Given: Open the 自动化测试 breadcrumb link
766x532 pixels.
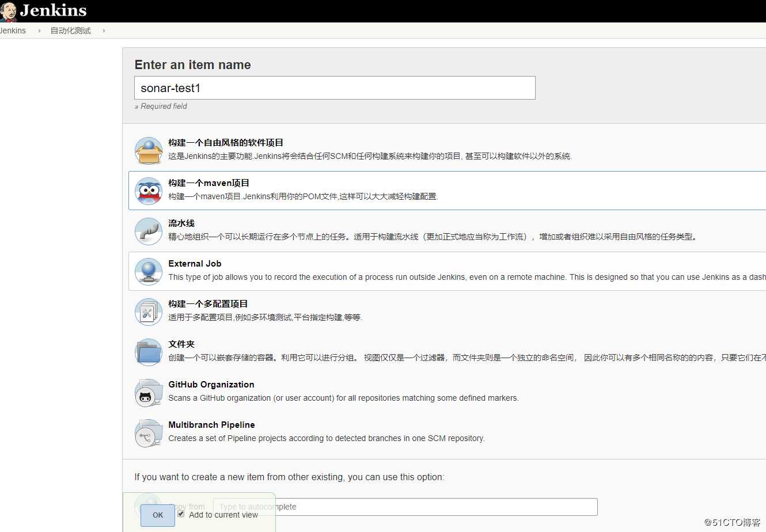Looking at the screenshot, I should (70, 31).
